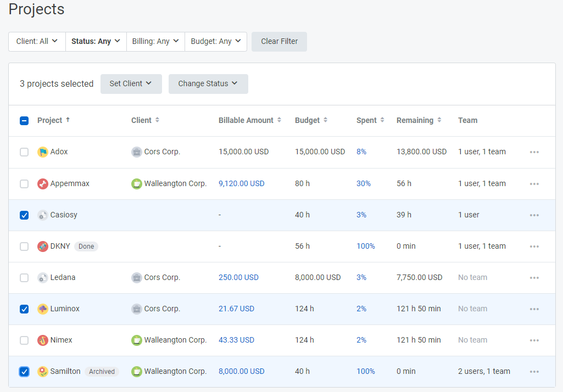Viewport: 563px width, 392px height.
Task: Open the 21.67 USD billable amount link
Action: click(236, 309)
